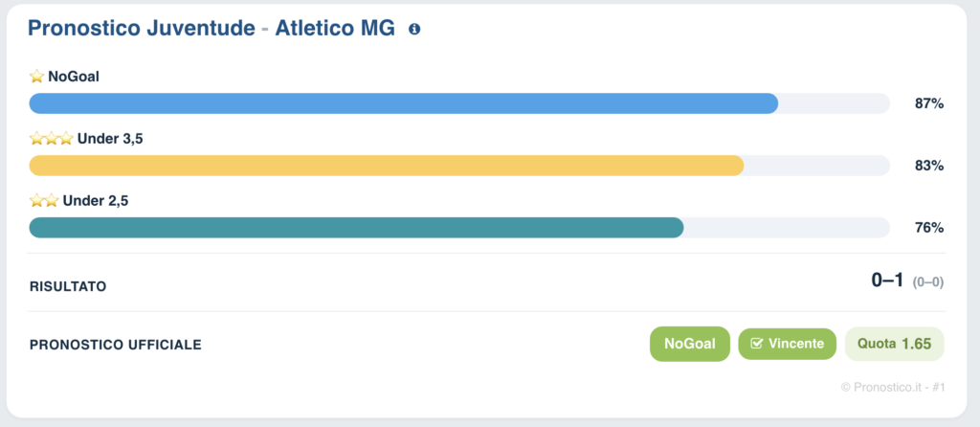This screenshot has width=980, height=427.
Task: Click the 87% percentage value
Action: 929,103
